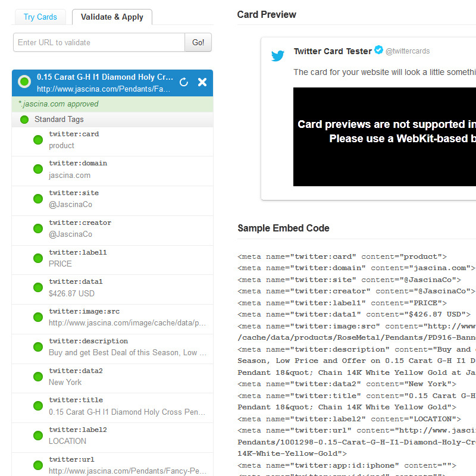
Task: Click the green status dot for twitter:data2
Action: 38,377
